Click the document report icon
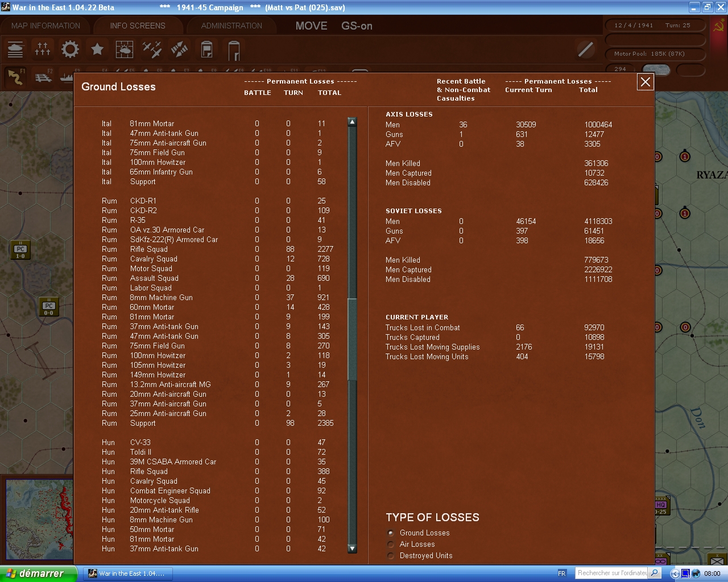This screenshot has width=728, height=582. click(x=206, y=49)
